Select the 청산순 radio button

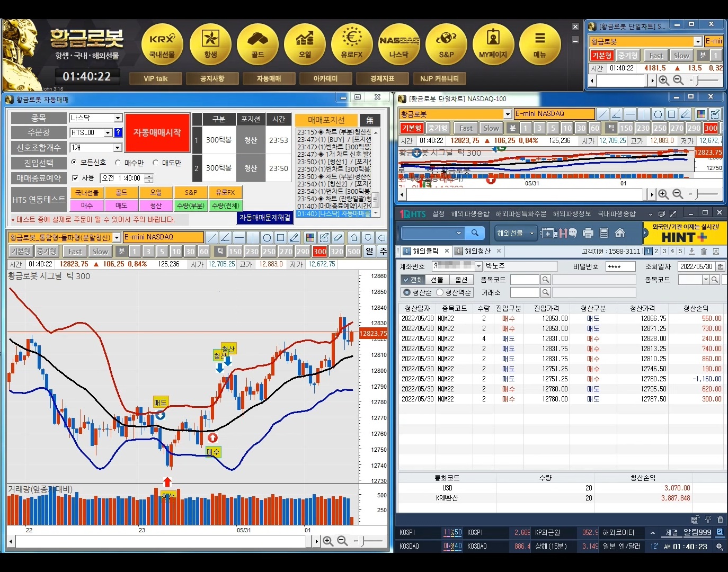click(x=407, y=292)
